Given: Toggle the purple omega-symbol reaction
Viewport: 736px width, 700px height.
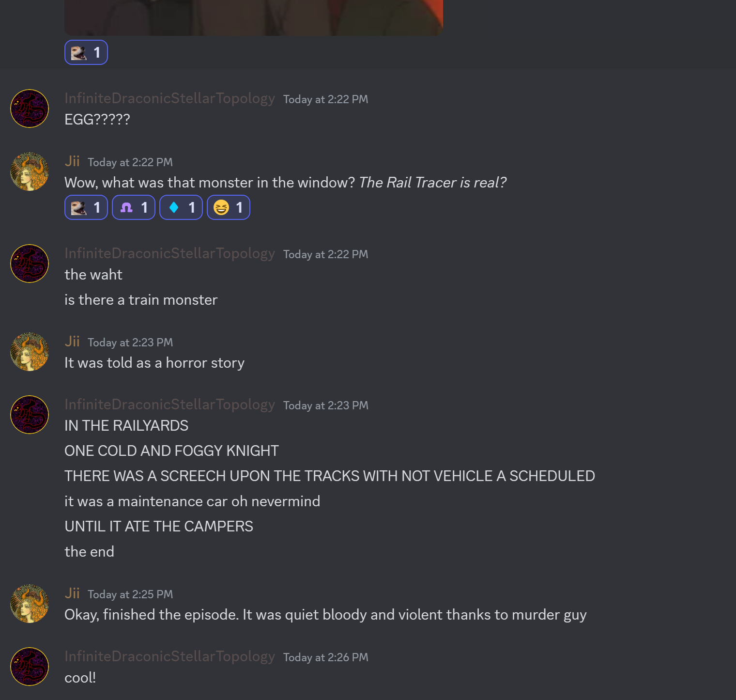Looking at the screenshot, I should pyautogui.click(x=134, y=207).
